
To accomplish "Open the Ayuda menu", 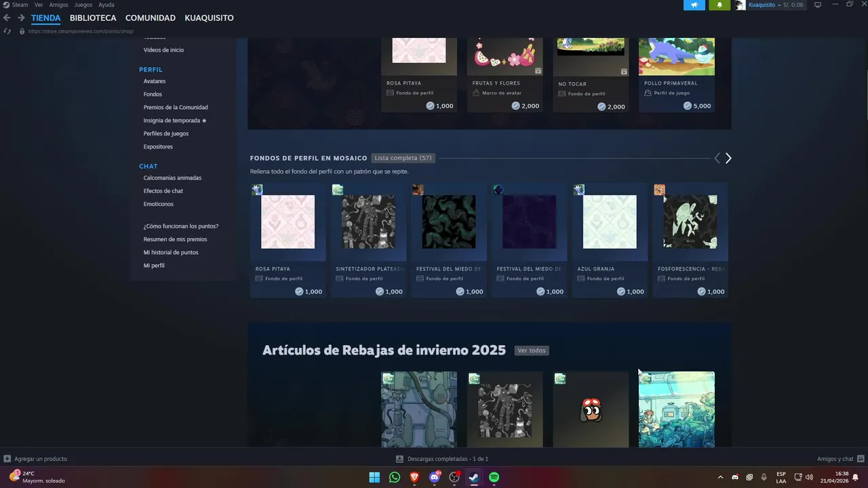I will pos(106,5).
